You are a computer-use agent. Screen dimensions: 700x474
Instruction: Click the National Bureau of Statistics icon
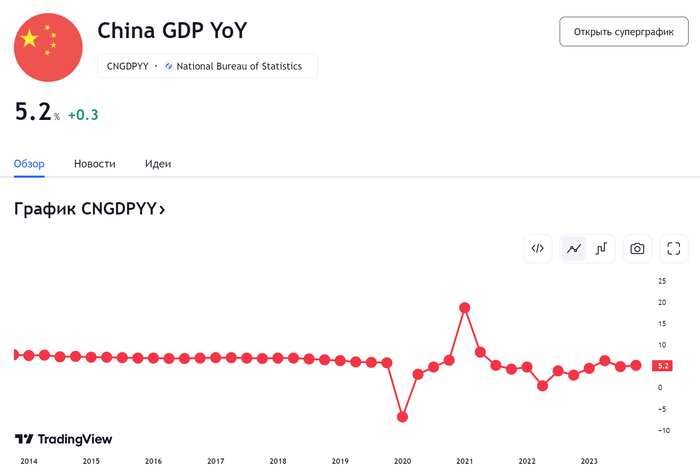[169, 67]
